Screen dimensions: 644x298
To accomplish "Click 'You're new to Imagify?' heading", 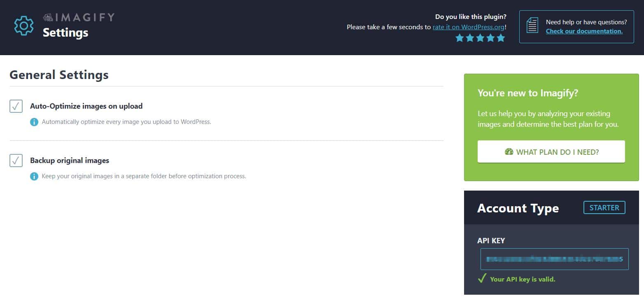I will [528, 93].
